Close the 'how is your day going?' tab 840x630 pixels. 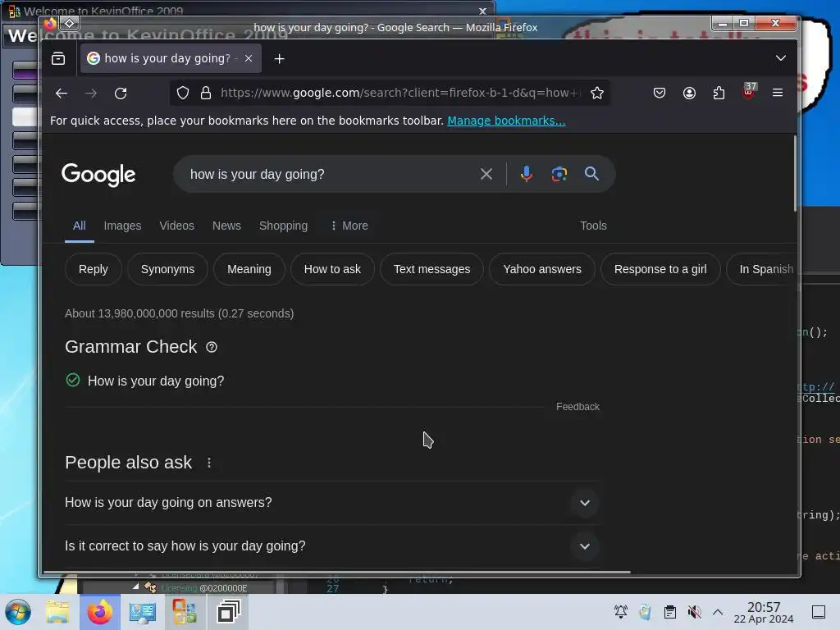(249, 58)
